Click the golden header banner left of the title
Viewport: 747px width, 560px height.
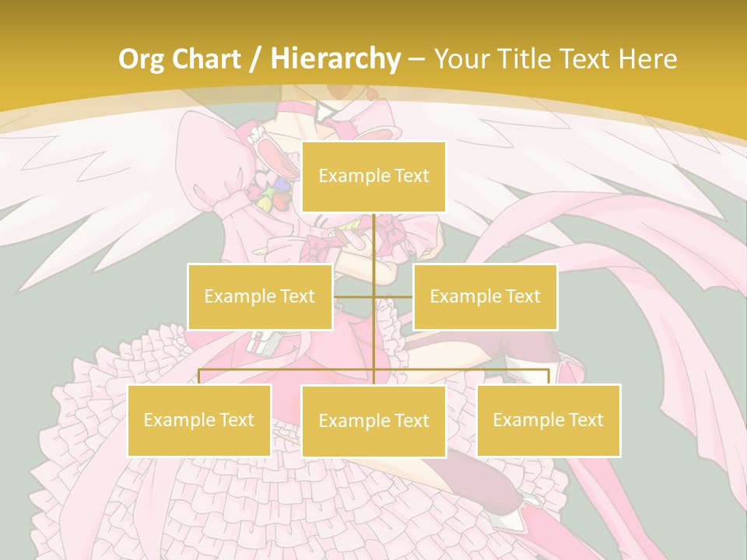tap(54, 62)
